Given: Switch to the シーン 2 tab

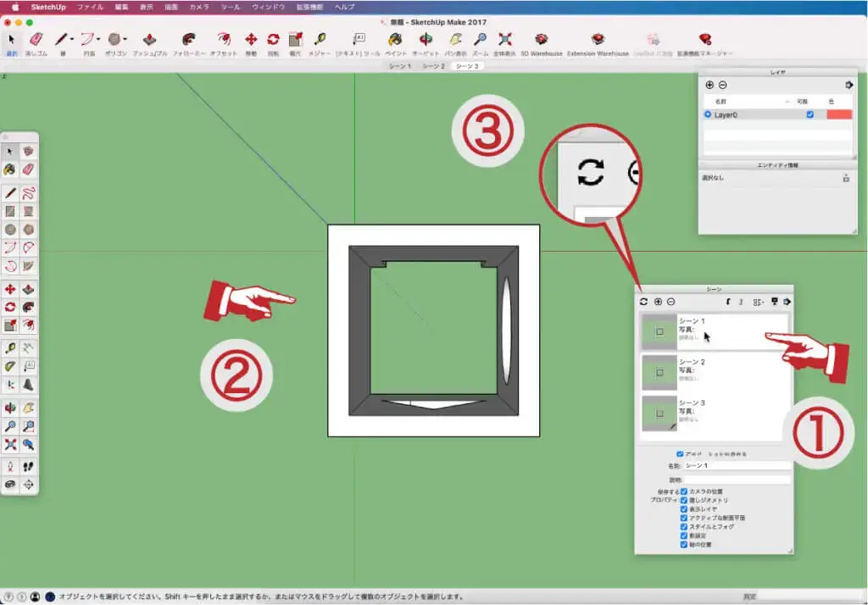Looking at the screenshot, I should [x=432, y=66].
